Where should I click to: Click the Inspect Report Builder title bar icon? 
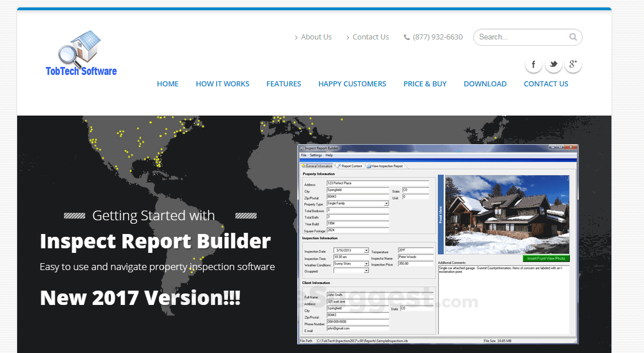(303, 148)
